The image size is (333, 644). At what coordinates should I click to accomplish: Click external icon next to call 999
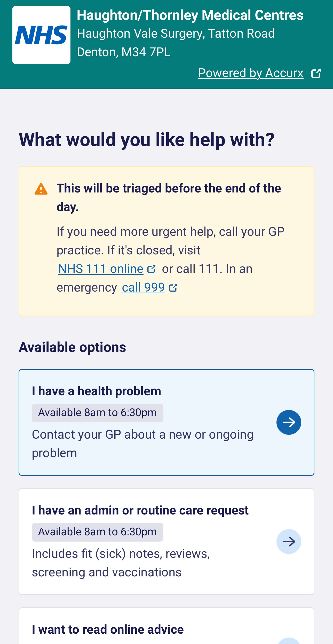[x=173, y=288]
